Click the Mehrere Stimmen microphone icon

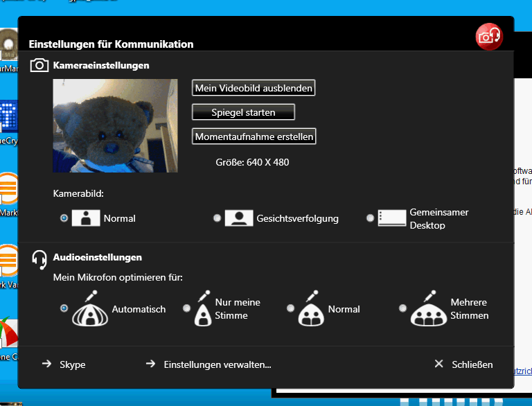pyautogui.click(x=428, y=310)
